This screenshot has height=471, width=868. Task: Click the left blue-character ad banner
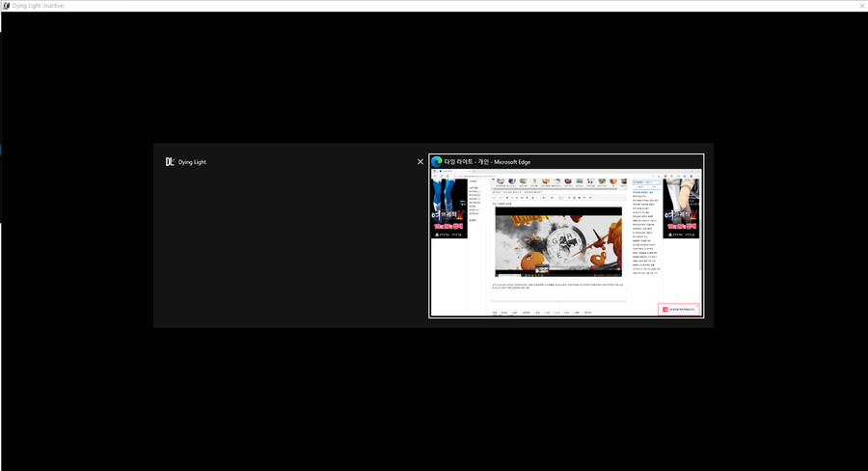(449, 208)
